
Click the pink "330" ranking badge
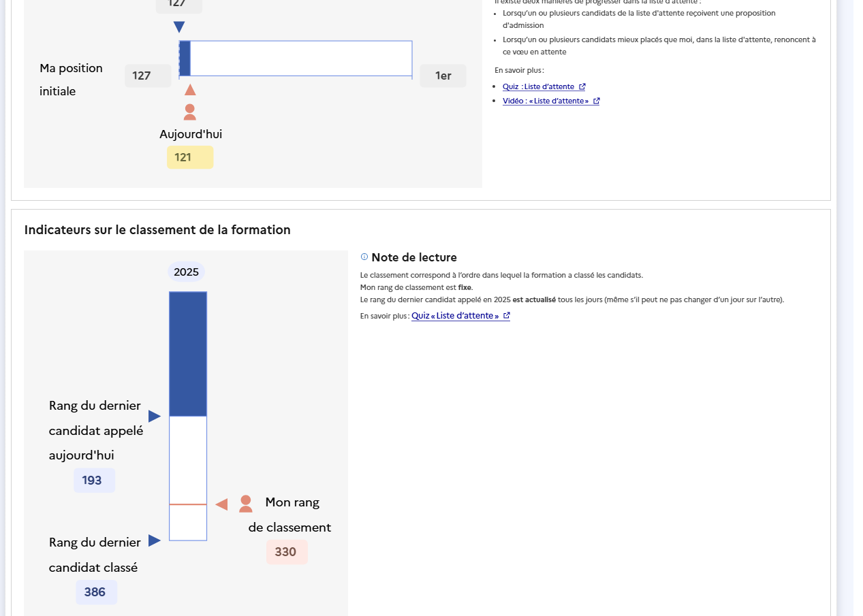pyautogui.click(x=286, y=552)
